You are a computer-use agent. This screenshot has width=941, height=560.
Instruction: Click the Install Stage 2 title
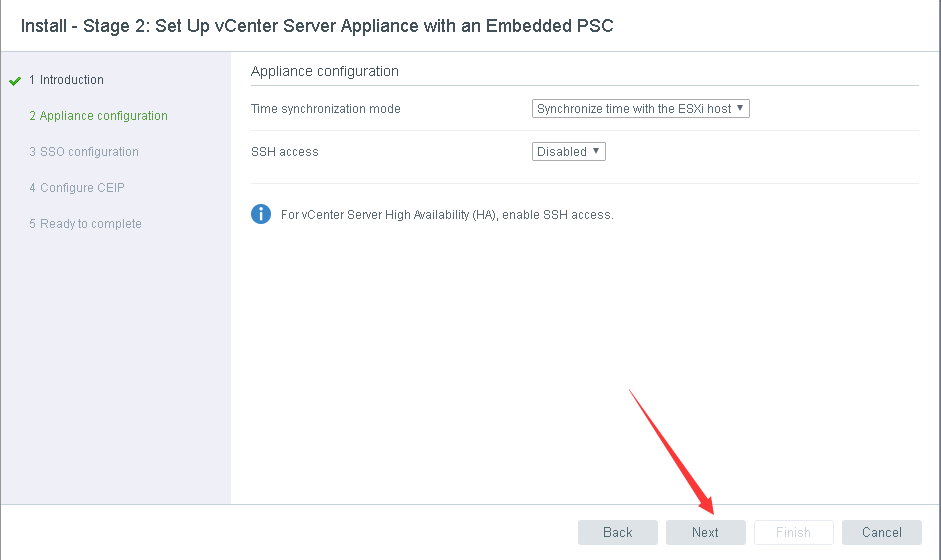click(x=317, y=26)
